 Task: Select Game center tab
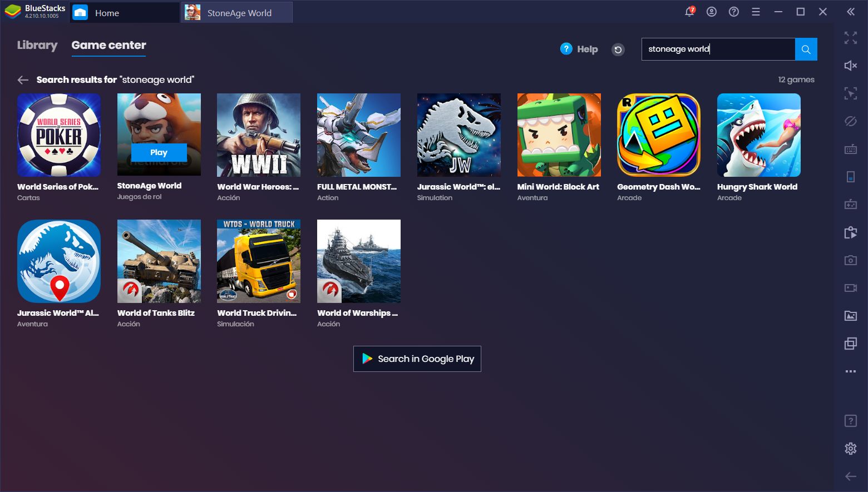(108, 45)
